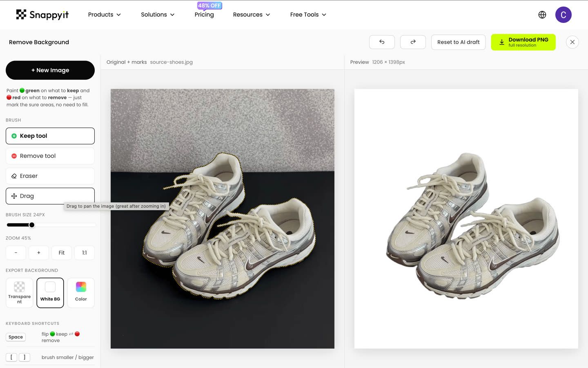Click the download arrow icon
This screenshot has height=368, width=588.
point(501,42)
